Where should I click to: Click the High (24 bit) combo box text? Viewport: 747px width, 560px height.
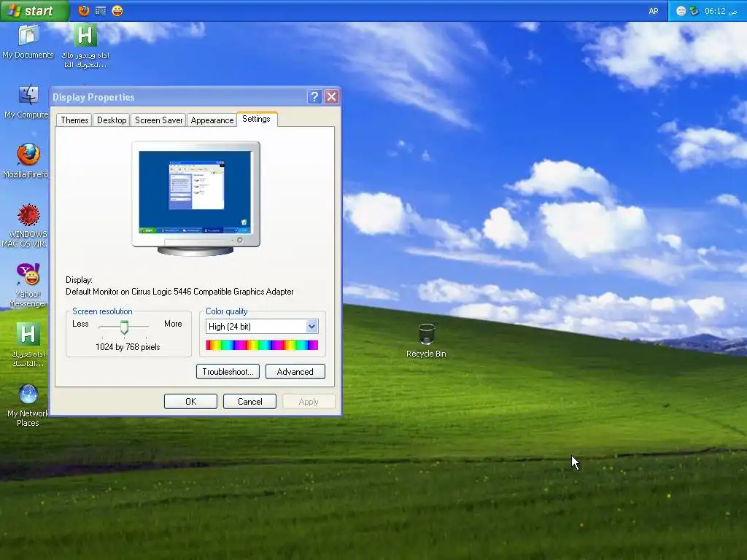[x=230, y=327]
